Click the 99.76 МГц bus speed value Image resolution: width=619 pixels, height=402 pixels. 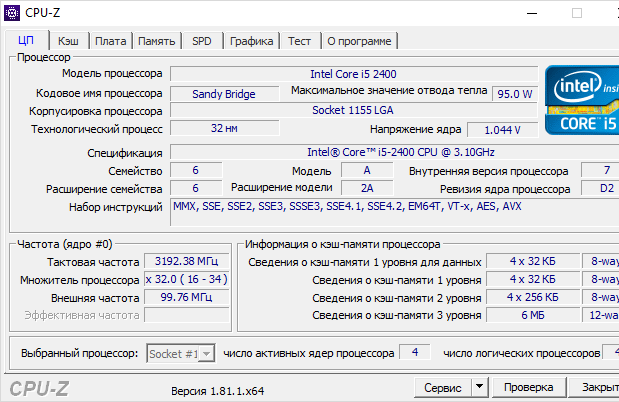tap(186, 297)
